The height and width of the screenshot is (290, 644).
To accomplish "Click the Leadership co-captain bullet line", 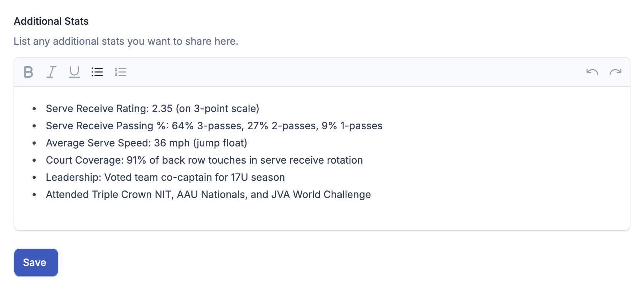I will coord(165,177).
